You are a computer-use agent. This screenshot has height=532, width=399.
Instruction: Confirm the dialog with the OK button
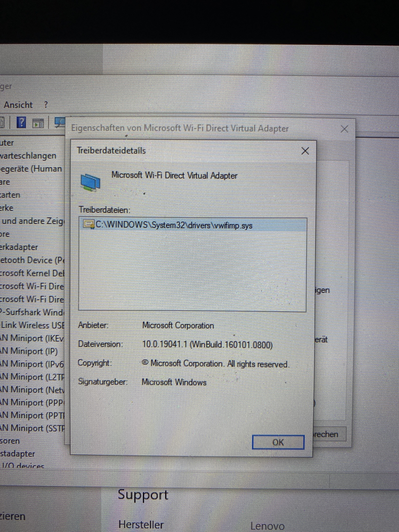(278, 442)
